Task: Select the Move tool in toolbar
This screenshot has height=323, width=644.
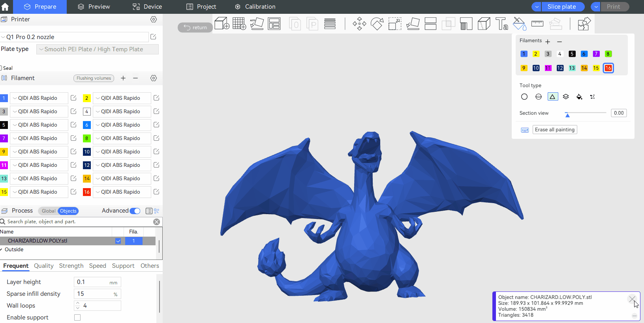Action: point(359,24)
